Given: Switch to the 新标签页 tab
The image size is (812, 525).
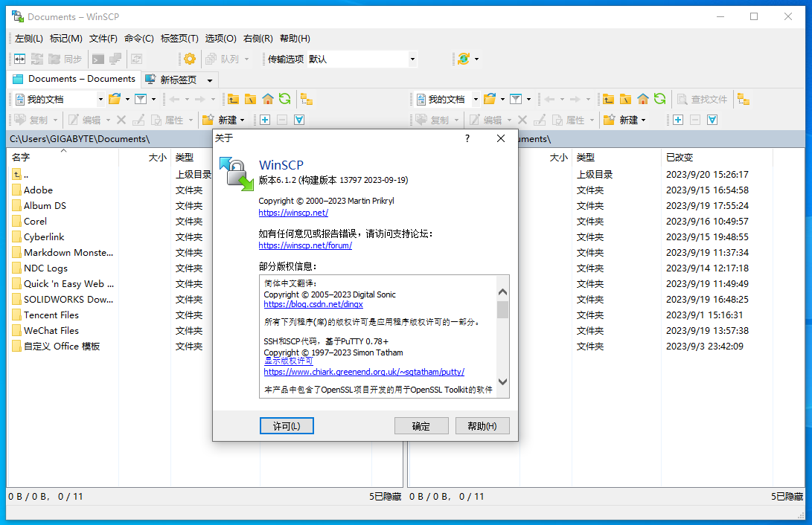Looking at the screenshot, I should click(171, 80).
